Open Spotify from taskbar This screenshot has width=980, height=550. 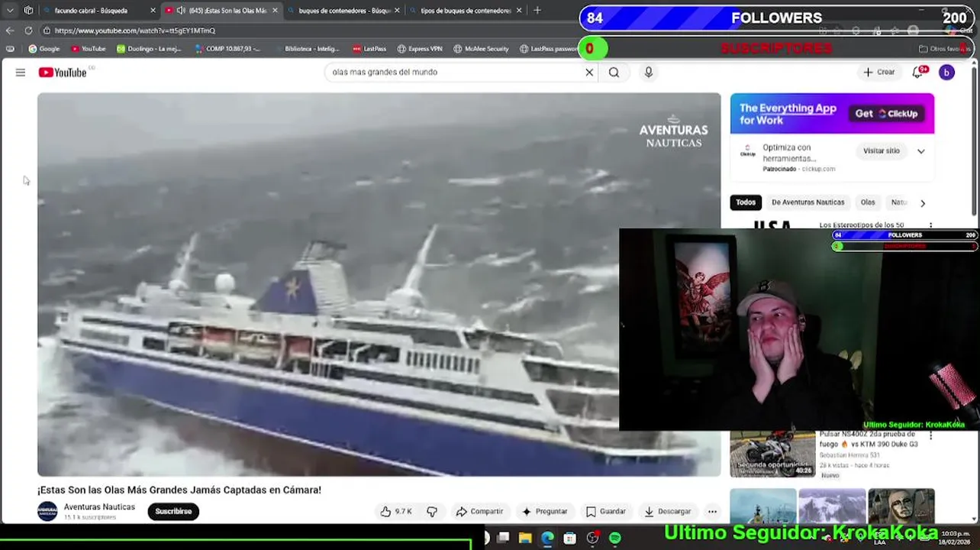(614, 539)
